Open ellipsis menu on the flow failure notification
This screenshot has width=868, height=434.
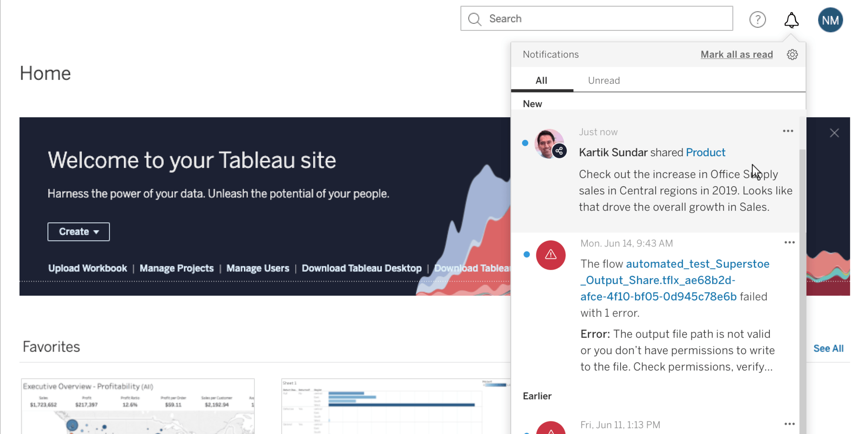pyautogui.click(x=789, y=242)
